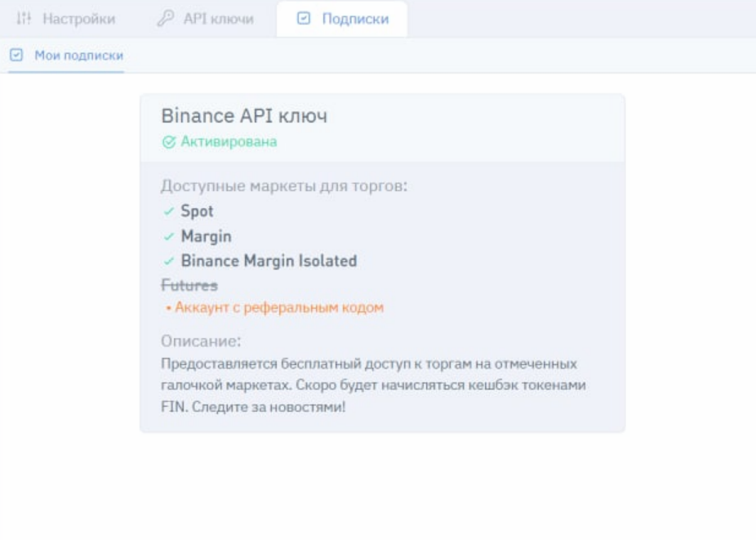Click the green checkmark next to Margin

(169, 236)
